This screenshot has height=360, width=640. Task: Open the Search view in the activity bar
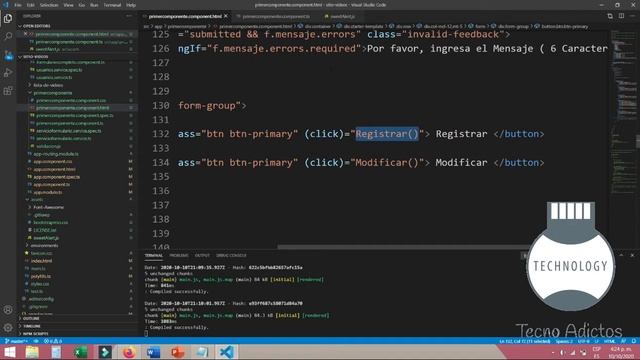[x=8, y=37]
